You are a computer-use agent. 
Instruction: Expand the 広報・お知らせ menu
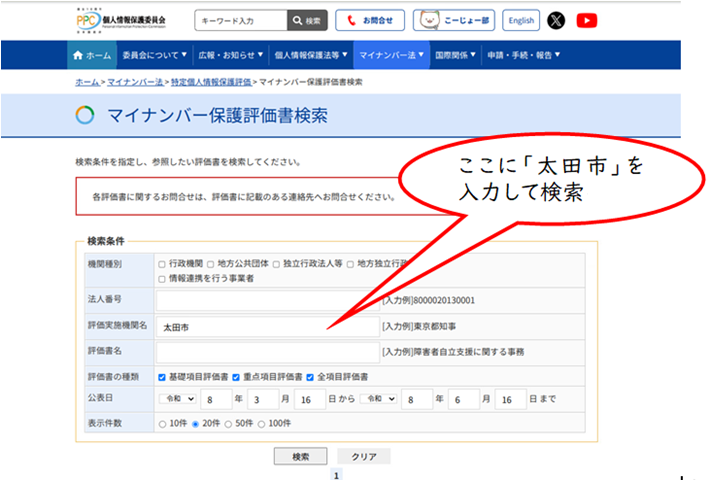tap(230, 55)
